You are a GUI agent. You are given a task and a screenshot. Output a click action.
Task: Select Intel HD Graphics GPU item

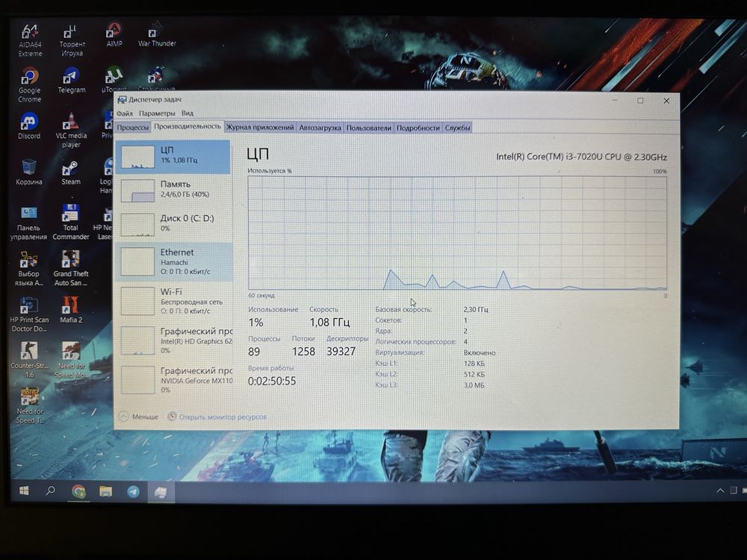coord(173,340)
